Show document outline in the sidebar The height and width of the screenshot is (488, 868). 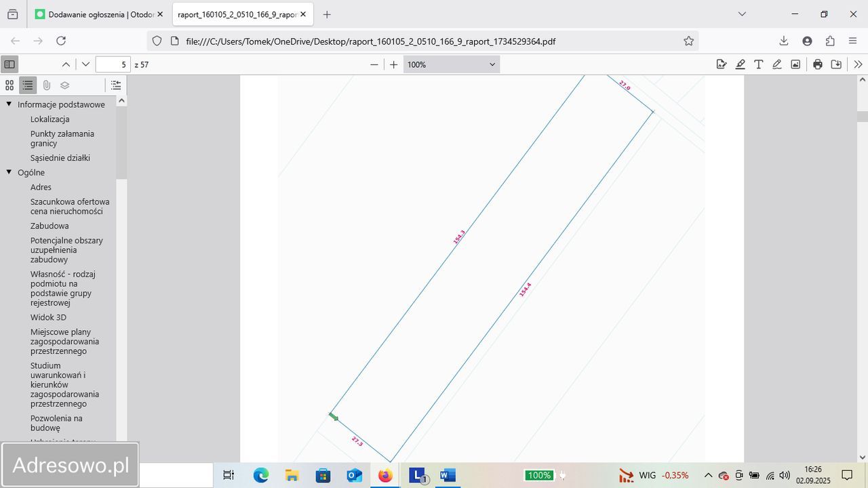(28, 85)
